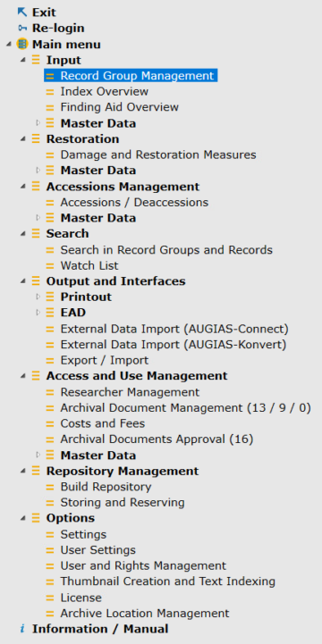This screenshot has height=644, width=322.
Task: Click the icon beside License
Action: pos(50,598)
